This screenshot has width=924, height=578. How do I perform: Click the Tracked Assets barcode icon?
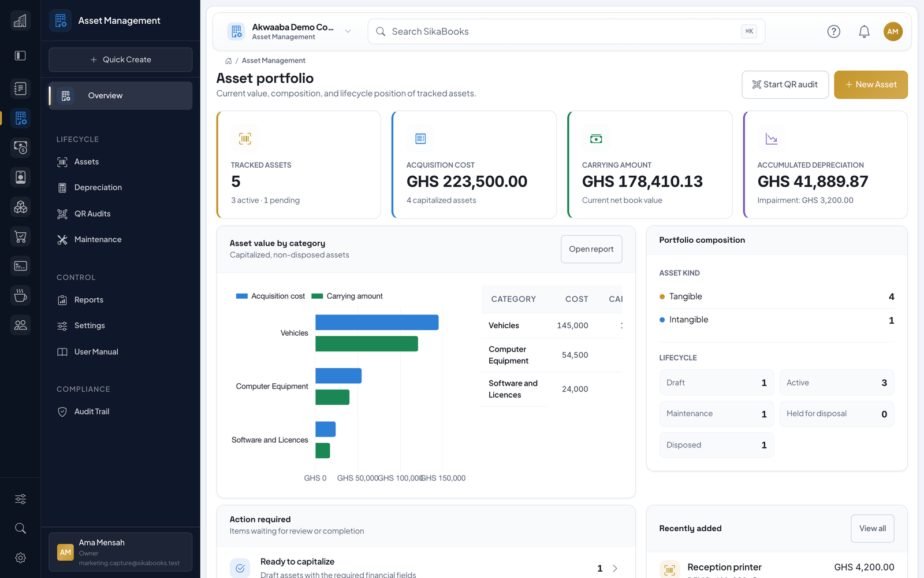tap(245, 139)
